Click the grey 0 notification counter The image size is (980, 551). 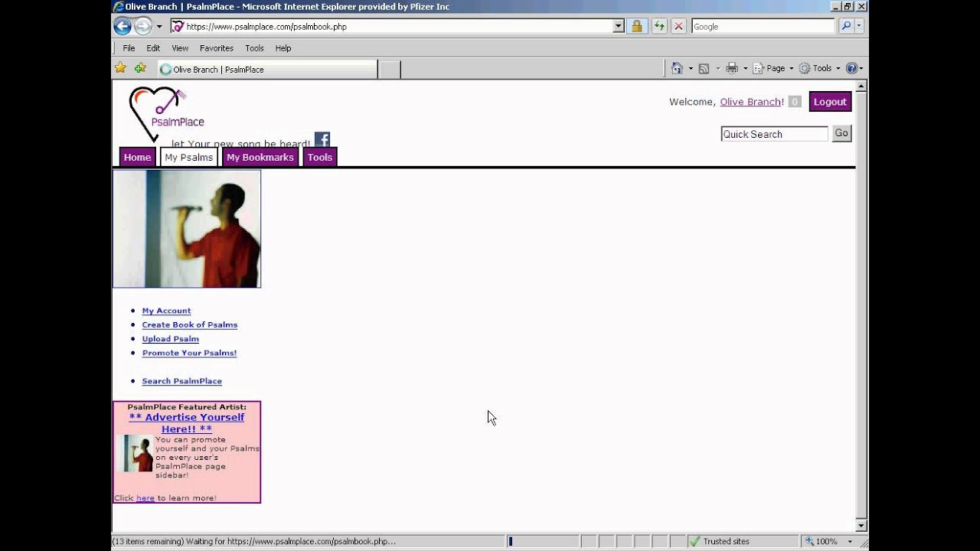click(x=795, y=102)
